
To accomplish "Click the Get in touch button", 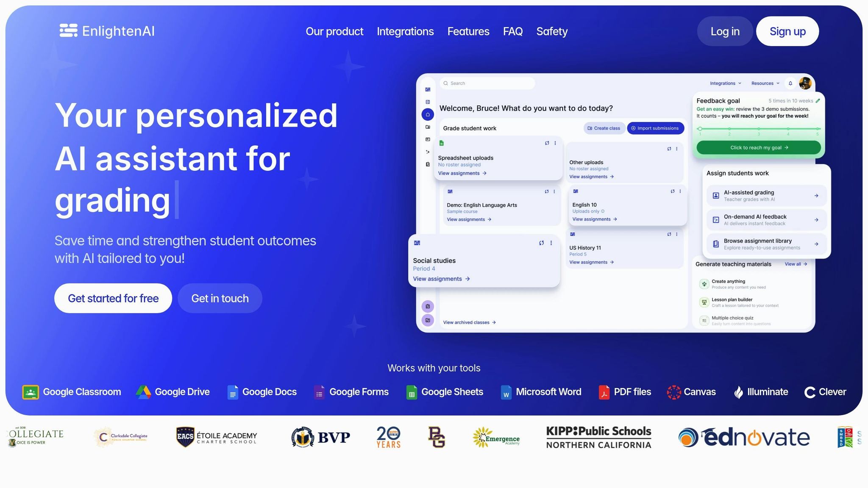I will (x=220, y=298).
